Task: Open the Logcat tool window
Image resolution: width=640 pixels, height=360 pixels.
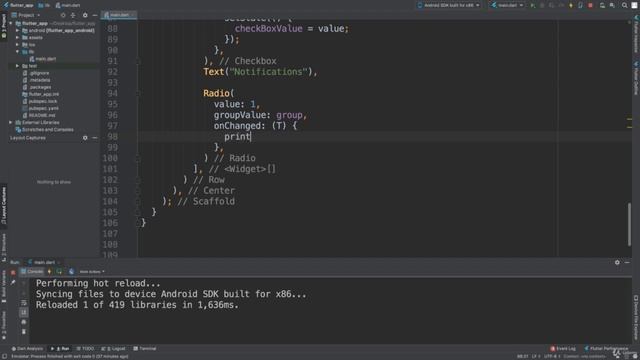Action: pyautogui.click(x=114, y=349)
